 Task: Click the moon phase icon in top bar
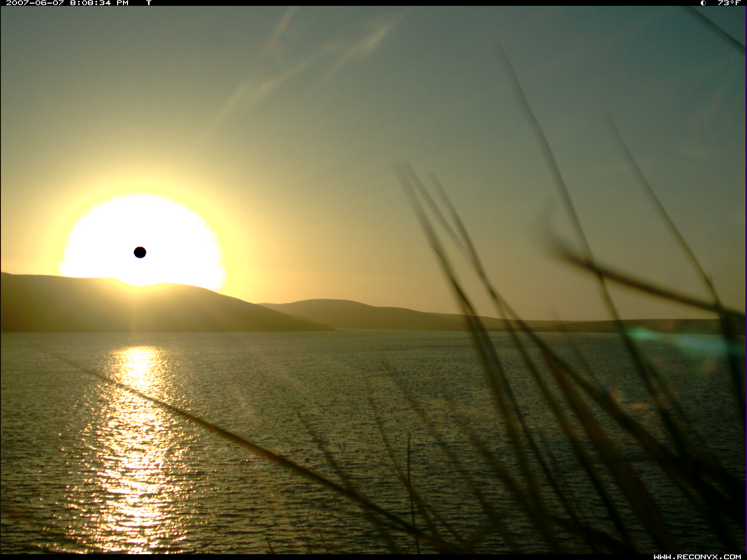(x=703, y=3)
